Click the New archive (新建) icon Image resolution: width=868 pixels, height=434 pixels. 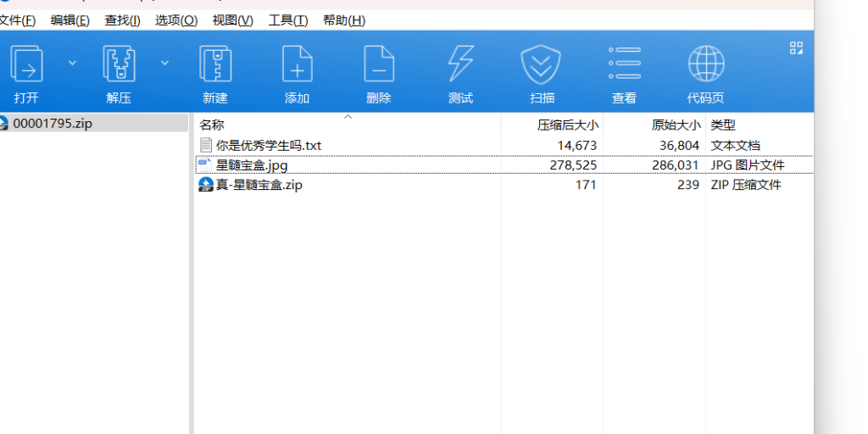(x=215, y=64)
